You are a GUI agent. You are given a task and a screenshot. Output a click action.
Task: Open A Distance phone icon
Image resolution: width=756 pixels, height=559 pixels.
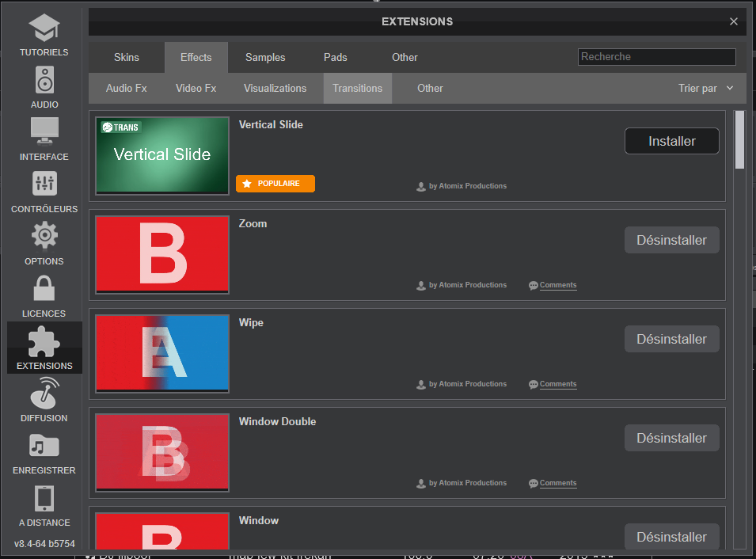tap(44, 498)
